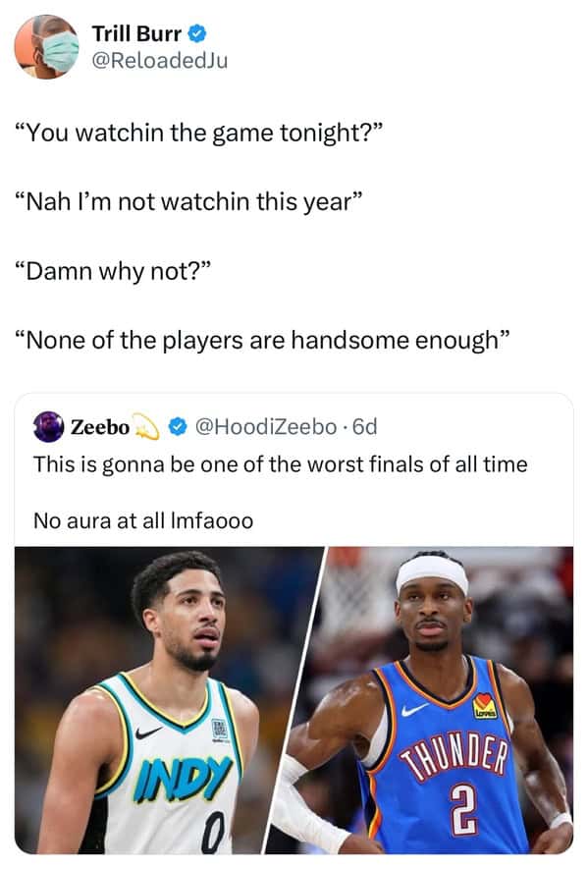Image resolution: width=588 pixels, height=869 pixels.
Task: Click the 6d timestamp on quoted tweet
Action: point(364,427)
